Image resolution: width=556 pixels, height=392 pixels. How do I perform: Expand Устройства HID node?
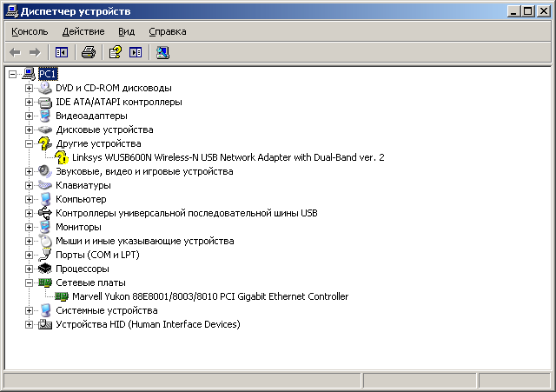29,324
